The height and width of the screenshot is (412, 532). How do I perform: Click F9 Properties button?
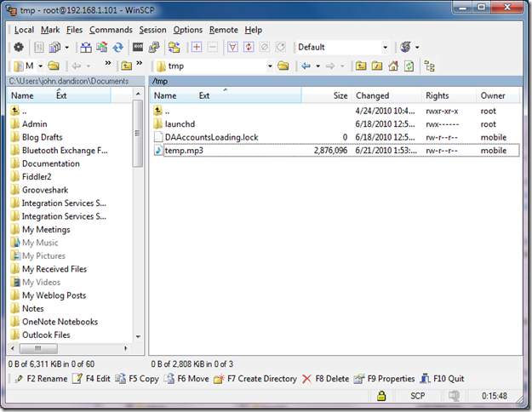[384, 379]
